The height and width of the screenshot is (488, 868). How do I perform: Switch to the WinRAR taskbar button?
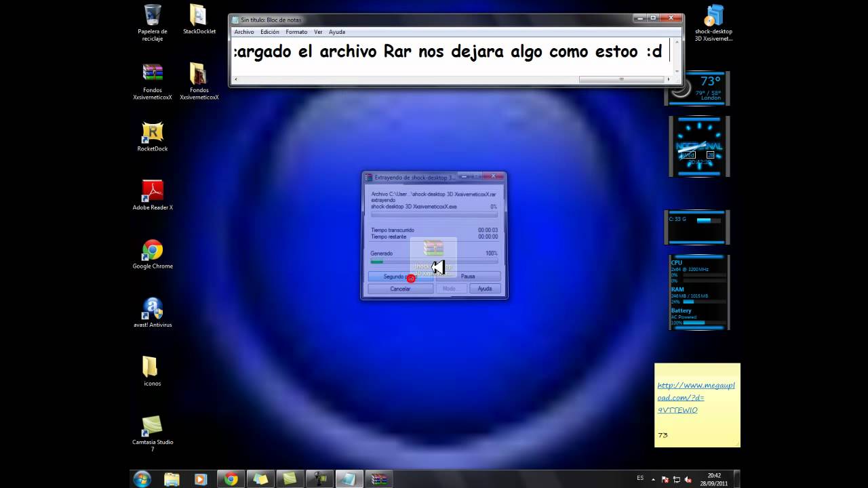(x=378, y=479)
